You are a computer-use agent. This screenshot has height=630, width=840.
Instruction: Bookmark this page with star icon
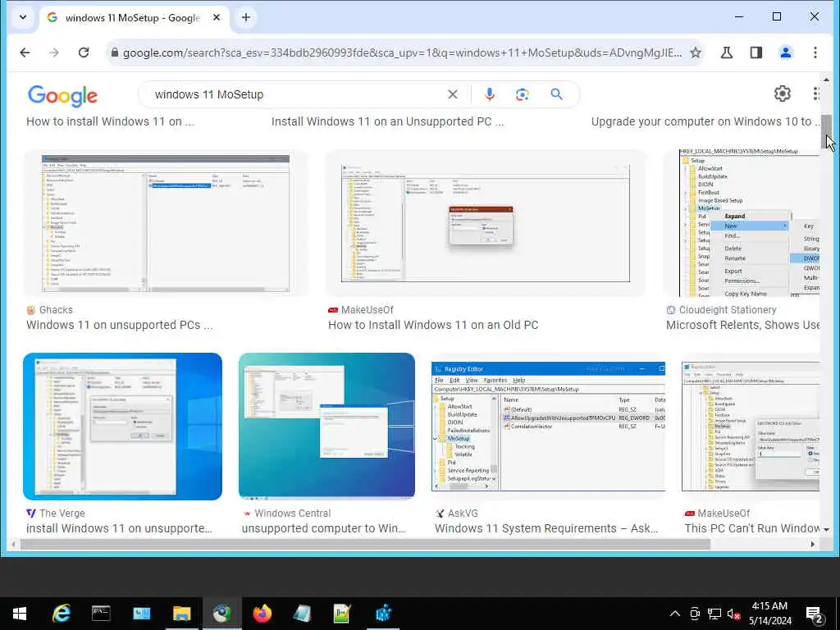[696, 52]
